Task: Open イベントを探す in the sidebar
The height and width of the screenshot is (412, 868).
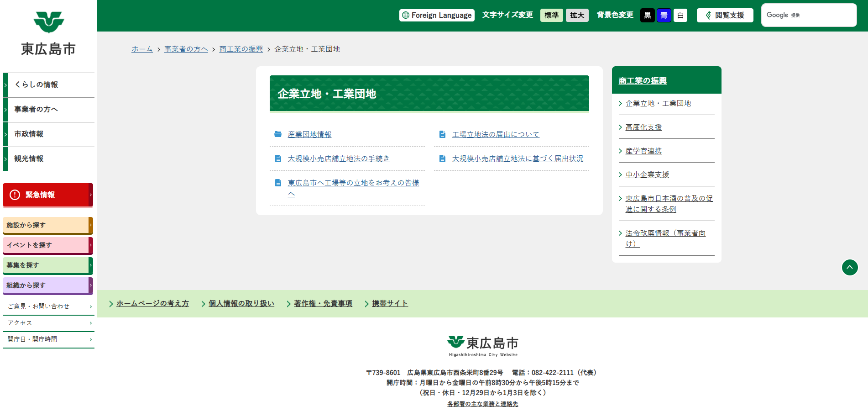Action: [48, 245]
